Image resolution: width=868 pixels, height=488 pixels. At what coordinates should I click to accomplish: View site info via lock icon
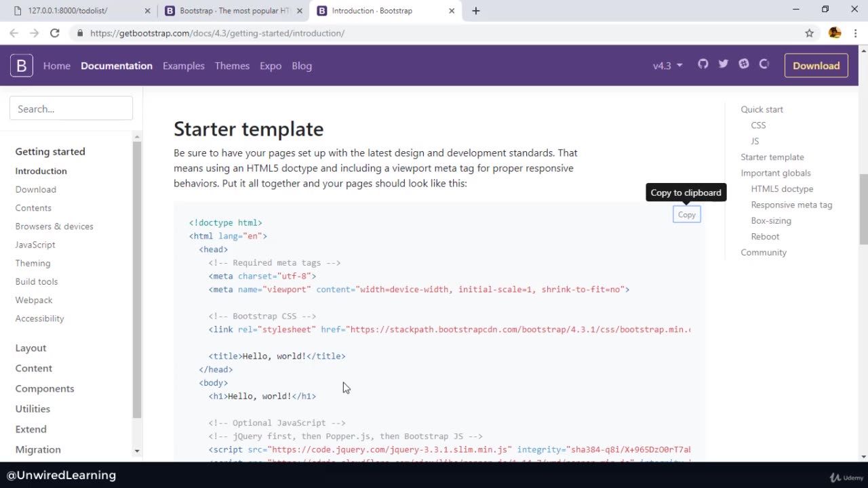[x=80, y=33]
